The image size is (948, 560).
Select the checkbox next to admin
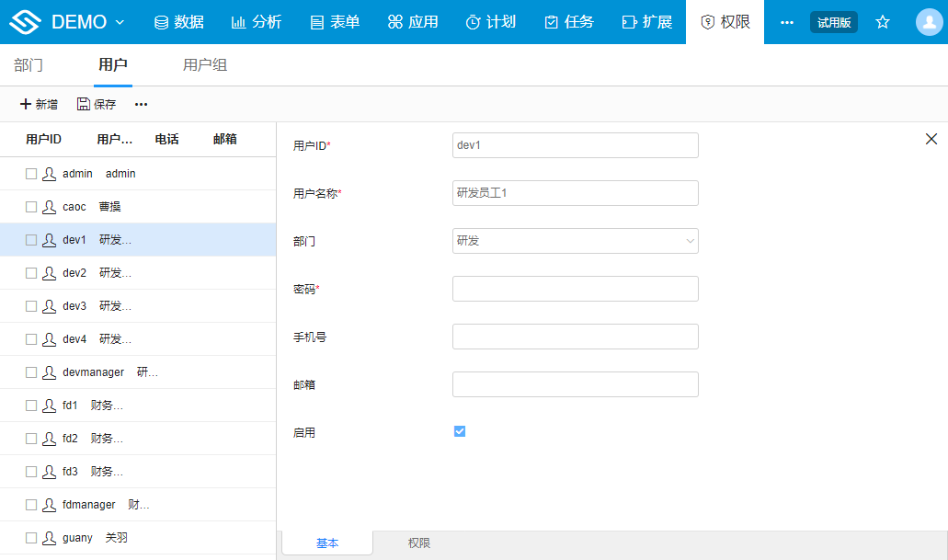click(30, 173)
